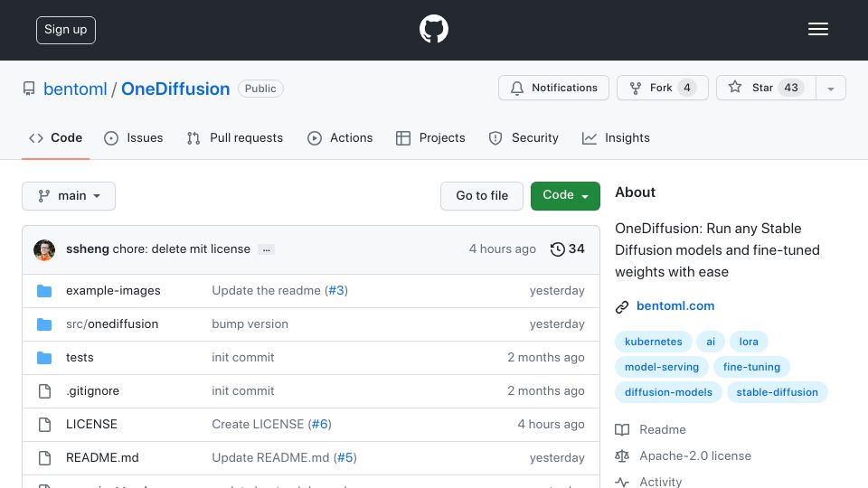
Task: Click ssheng's avatar thumbnail
Action: [x=44, y=249]
